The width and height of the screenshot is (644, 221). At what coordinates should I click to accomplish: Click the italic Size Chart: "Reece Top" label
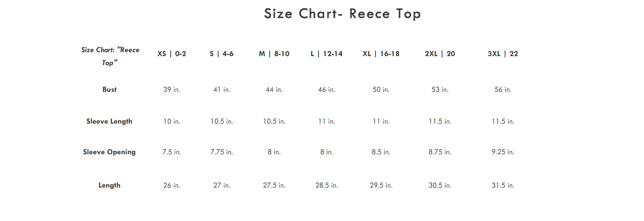pyautogui.click(x=110, y=56)
